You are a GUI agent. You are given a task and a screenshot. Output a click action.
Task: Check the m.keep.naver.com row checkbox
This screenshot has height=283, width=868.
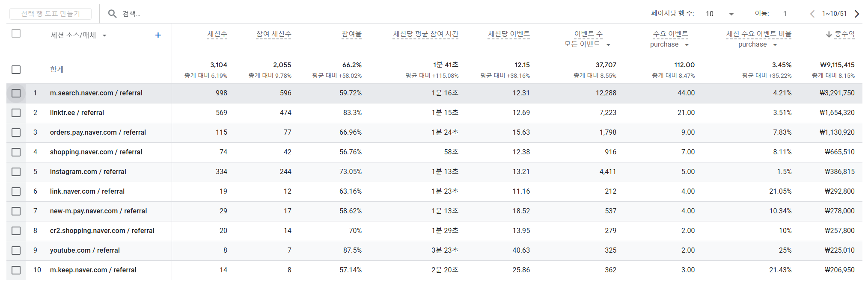pos(16,270)
